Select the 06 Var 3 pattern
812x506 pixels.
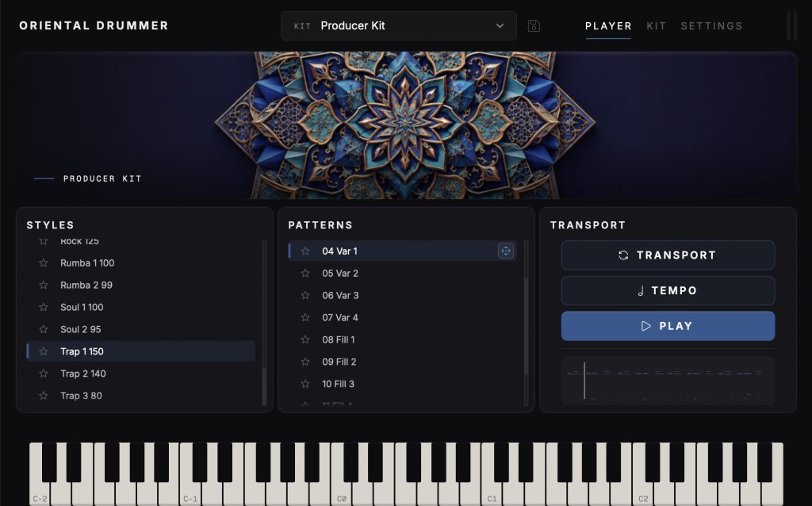point(402,296)
